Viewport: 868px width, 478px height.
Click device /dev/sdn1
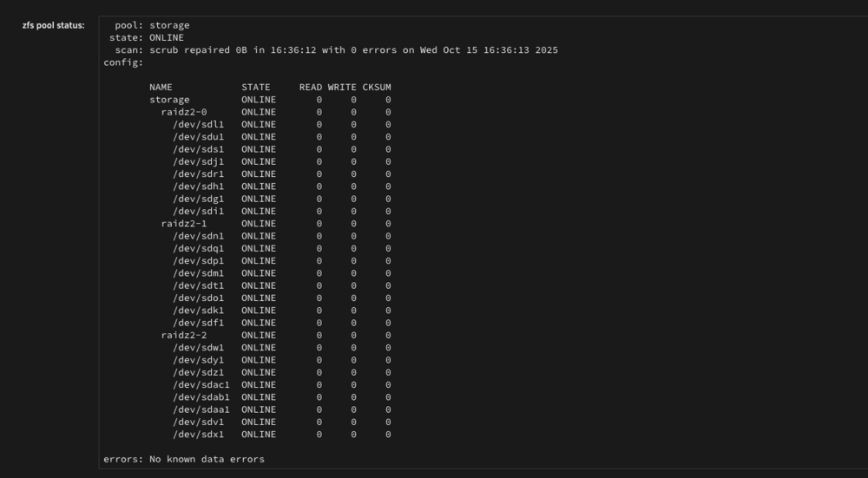point(198,236)
